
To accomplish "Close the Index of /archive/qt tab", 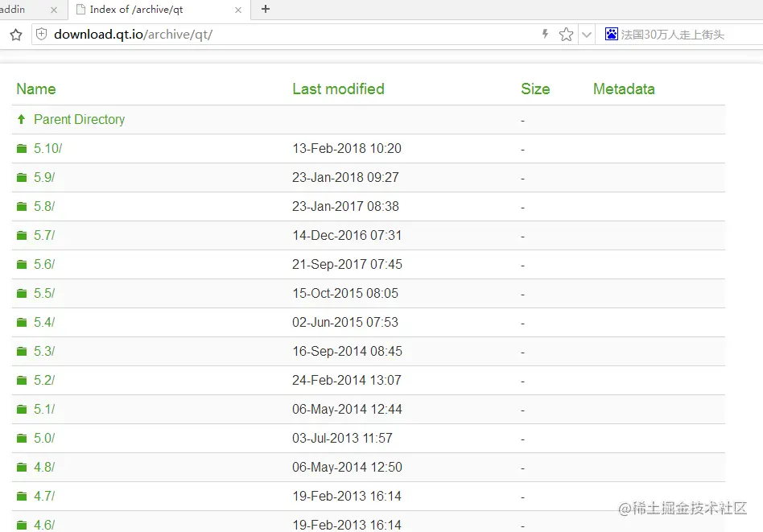I will 238,10.
